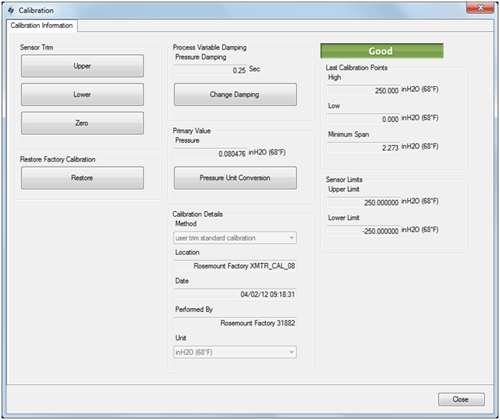
Task: Select the Primary Value Pressure field
Action: (x=210, y=154)
